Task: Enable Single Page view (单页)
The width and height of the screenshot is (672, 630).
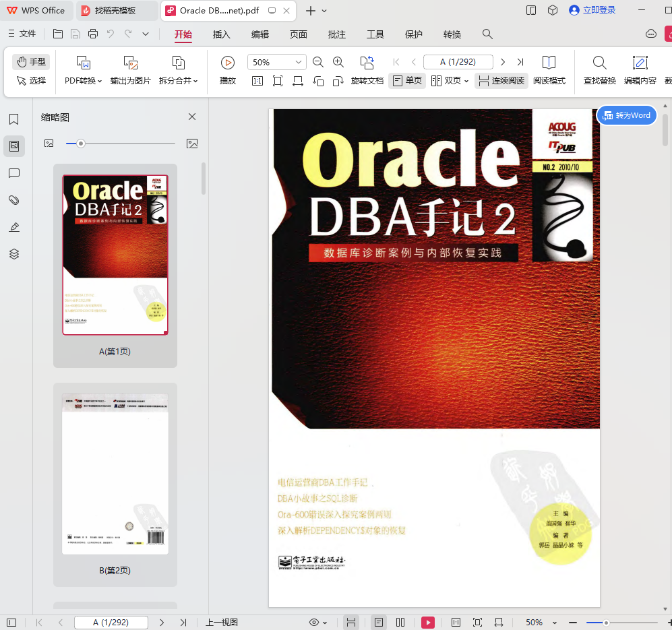Action: point(407,81)
